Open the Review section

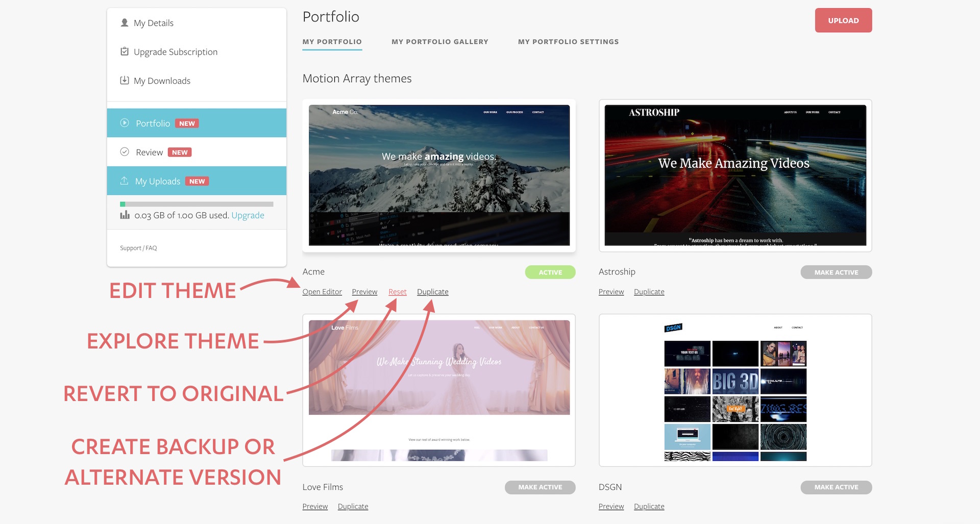click(x=197, y=152)
